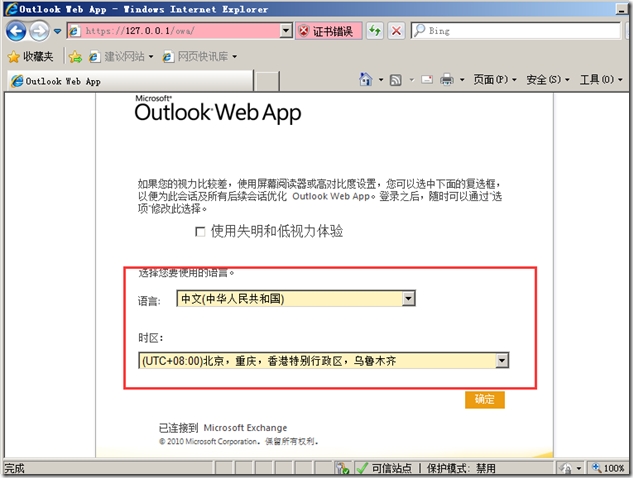This screenshot has height=478, width=633.
Task: Expand the Print options dropdown arrow
Action: pos(462,80)
